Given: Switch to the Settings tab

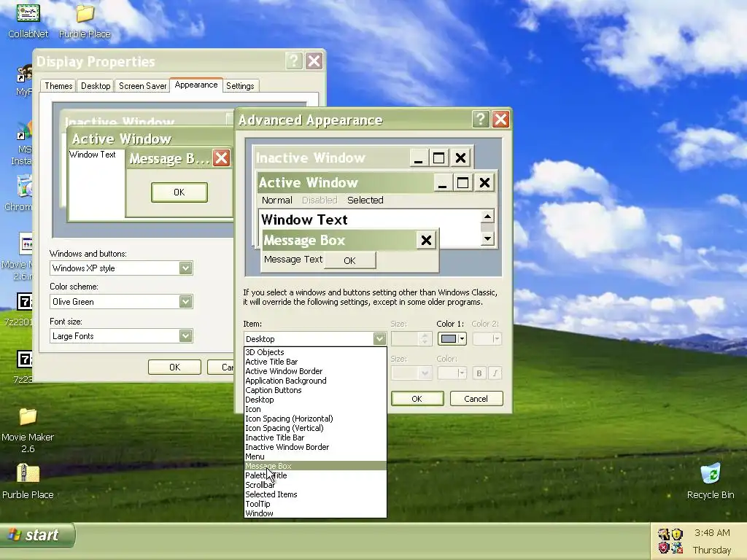Looking at the screenshot, I should click(240, 86).
